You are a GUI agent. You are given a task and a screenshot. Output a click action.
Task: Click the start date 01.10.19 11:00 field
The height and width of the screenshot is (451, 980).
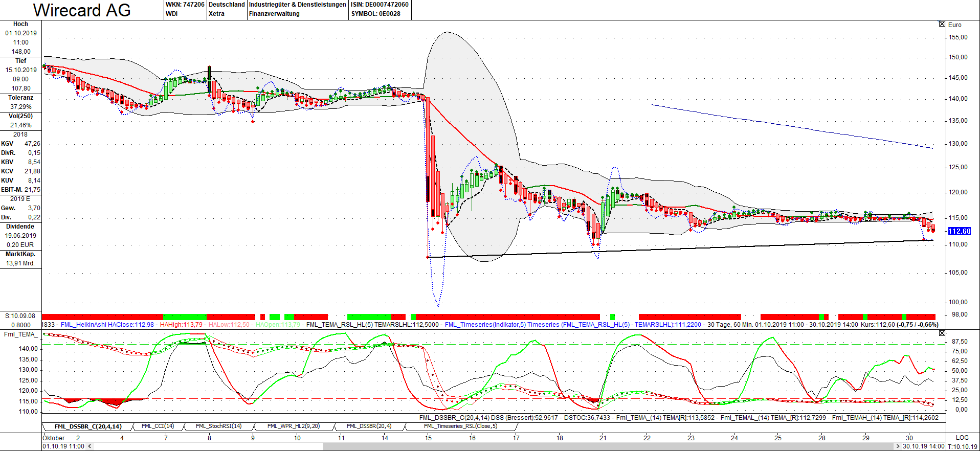coord(63,446)
